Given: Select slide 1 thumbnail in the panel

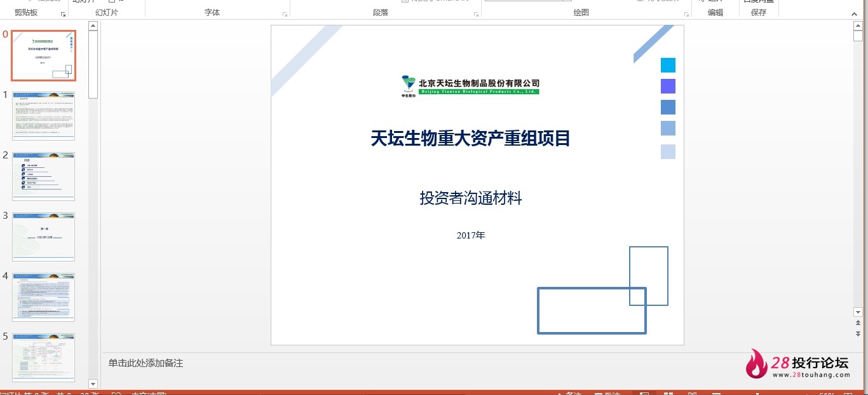Looking at the screenshot, I should (x=43, y=116).
